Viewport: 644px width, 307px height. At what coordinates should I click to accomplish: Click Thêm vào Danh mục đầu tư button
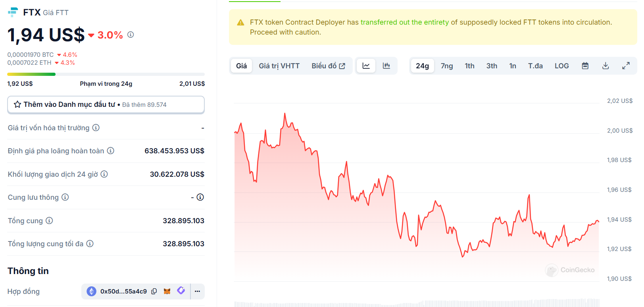point(106,104)
